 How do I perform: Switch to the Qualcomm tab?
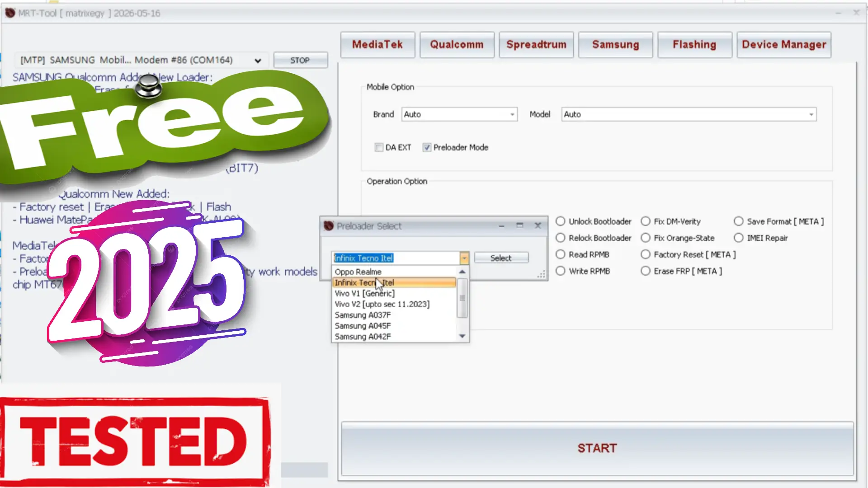coord(457,44)
